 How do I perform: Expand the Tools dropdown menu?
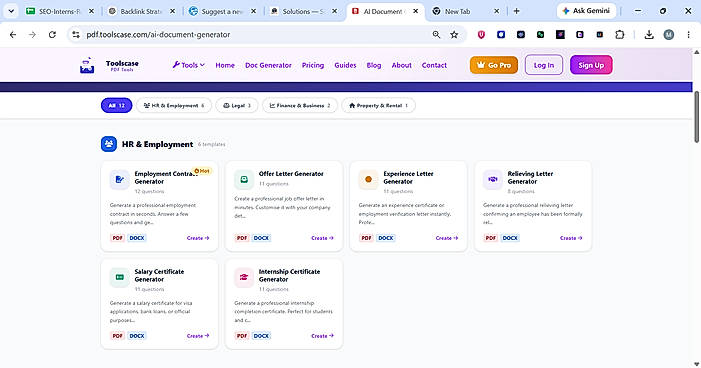click(189, 65)
